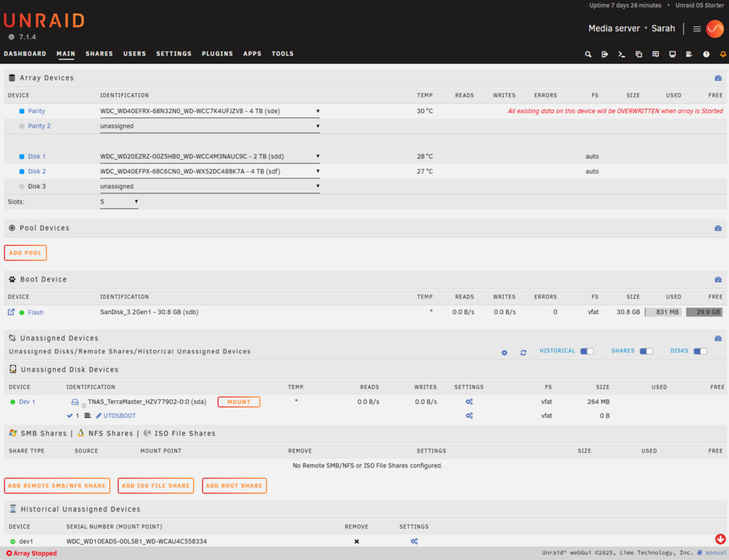
Task: Open the hamburger menu next to Sarah
Action: click(x=697, y=29)
